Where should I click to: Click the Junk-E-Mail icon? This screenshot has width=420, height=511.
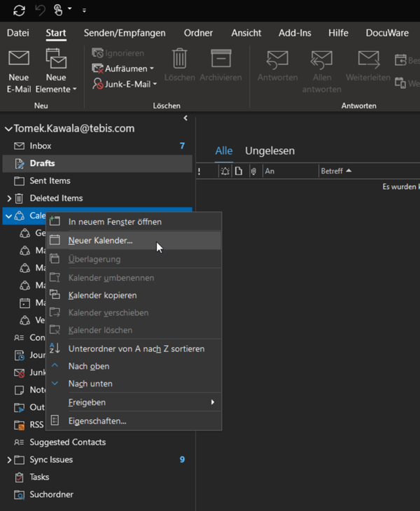[x=99, y=84]
